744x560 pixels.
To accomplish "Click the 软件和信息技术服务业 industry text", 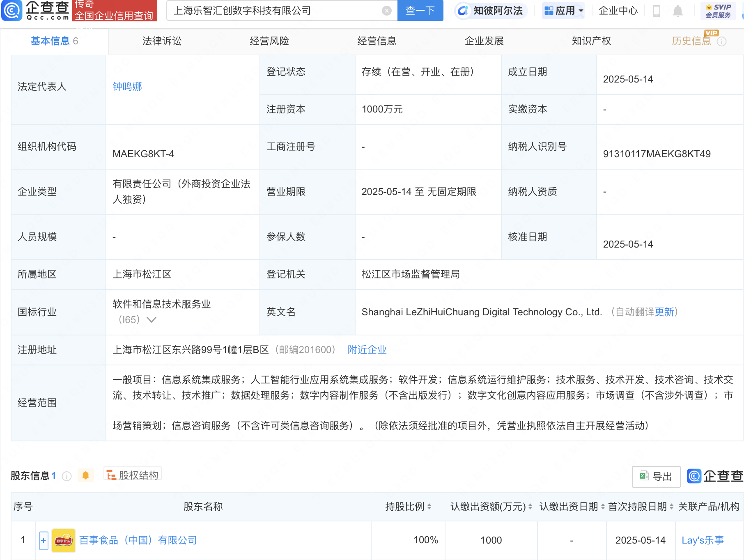I will pyautogui.click(x=162, y=304).
